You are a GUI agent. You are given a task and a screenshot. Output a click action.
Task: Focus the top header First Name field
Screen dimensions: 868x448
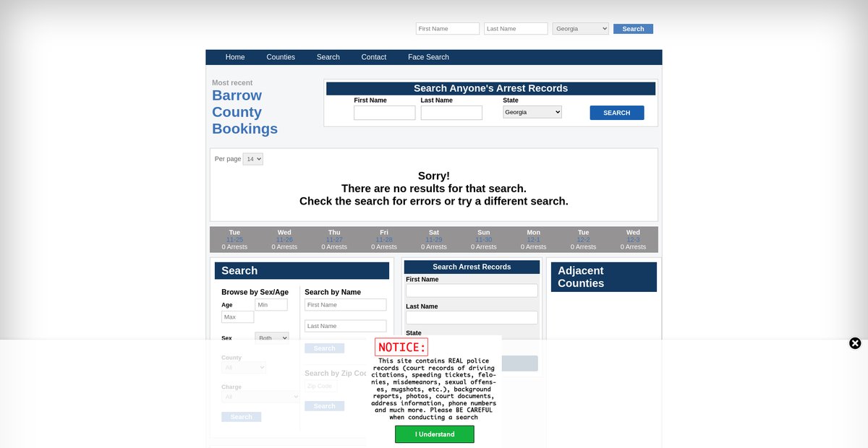click(447, 29)
